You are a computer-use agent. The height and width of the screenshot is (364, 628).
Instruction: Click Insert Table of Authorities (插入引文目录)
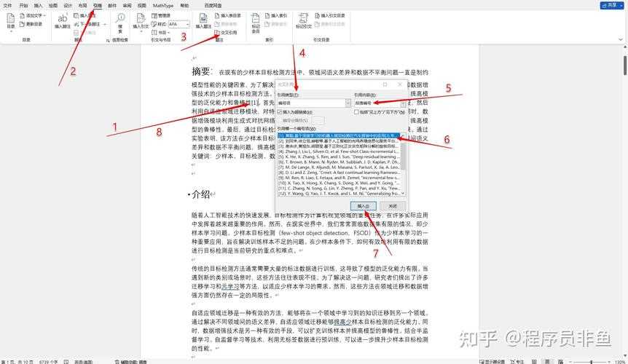tap(330, 15)
